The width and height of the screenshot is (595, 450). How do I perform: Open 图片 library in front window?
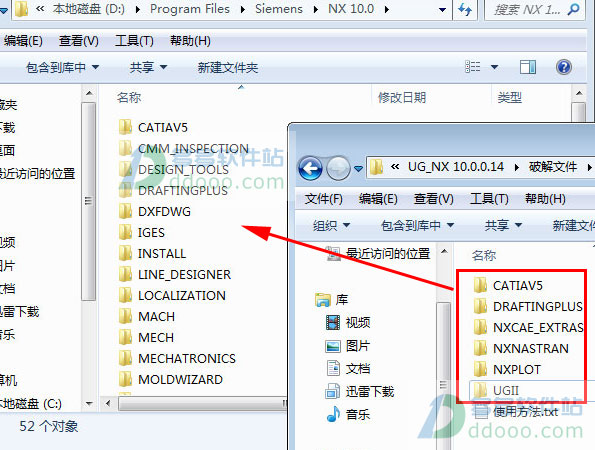[348, 346]
